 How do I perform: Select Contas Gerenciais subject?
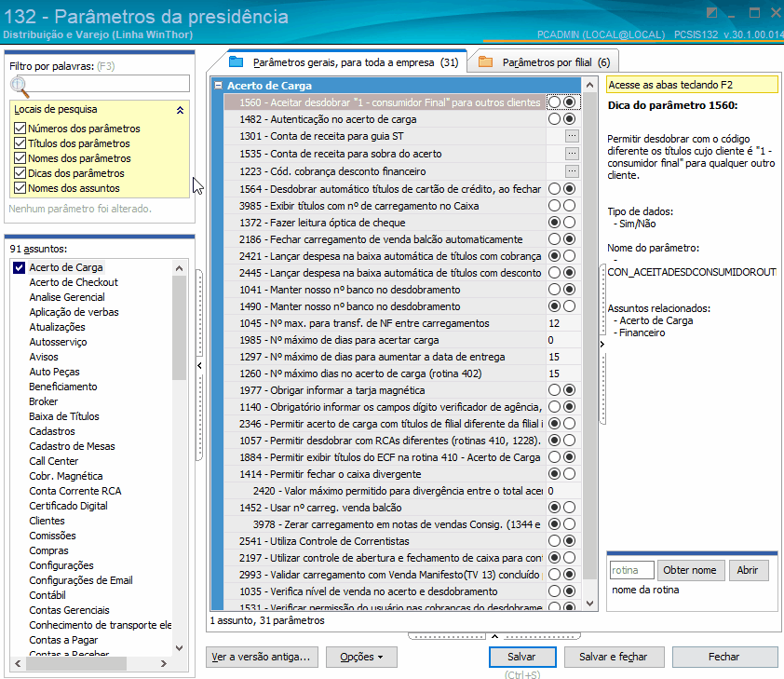[69, 610]
